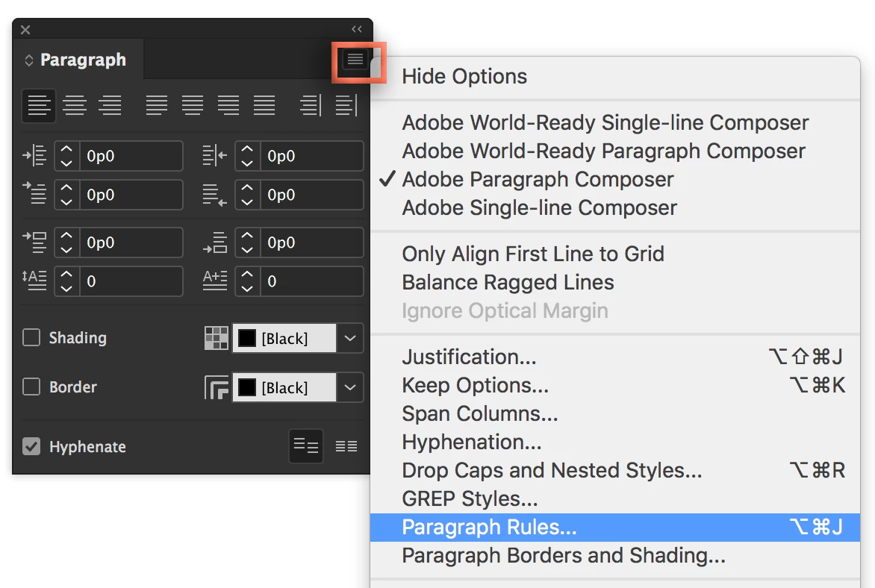Open Drop Caps and Nested Styles...

coord(615,471)
